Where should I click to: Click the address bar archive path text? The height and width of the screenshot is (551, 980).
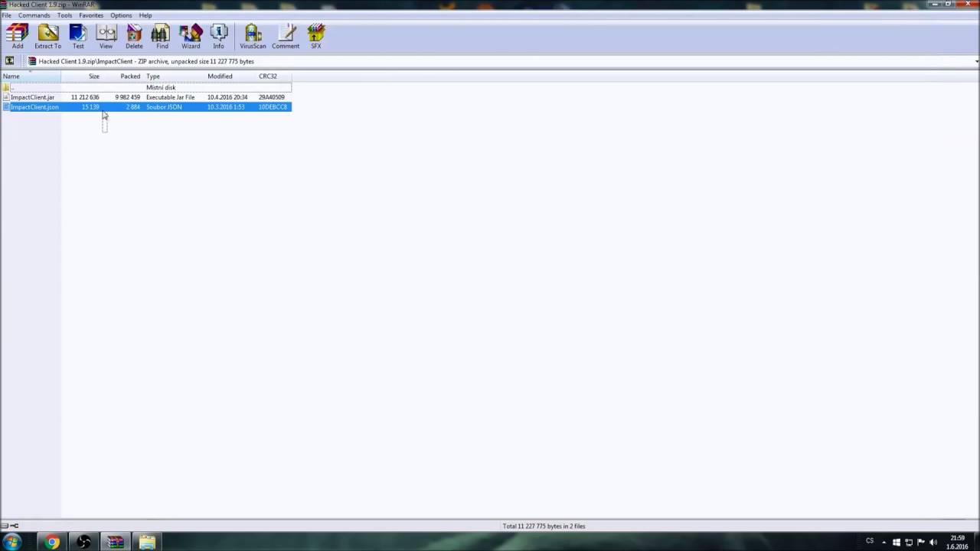[146, 61]
